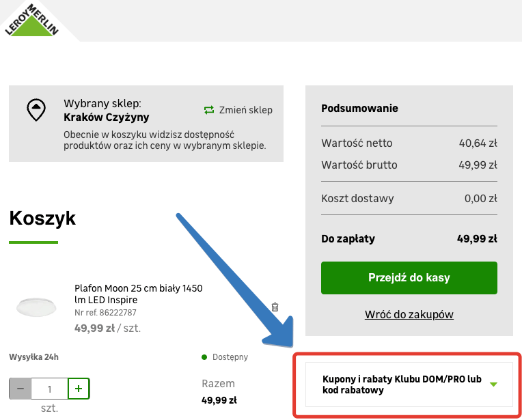The image size is (522, 420).
Task: Decrease quantity with the minus button
Action: tap(20, 389)
